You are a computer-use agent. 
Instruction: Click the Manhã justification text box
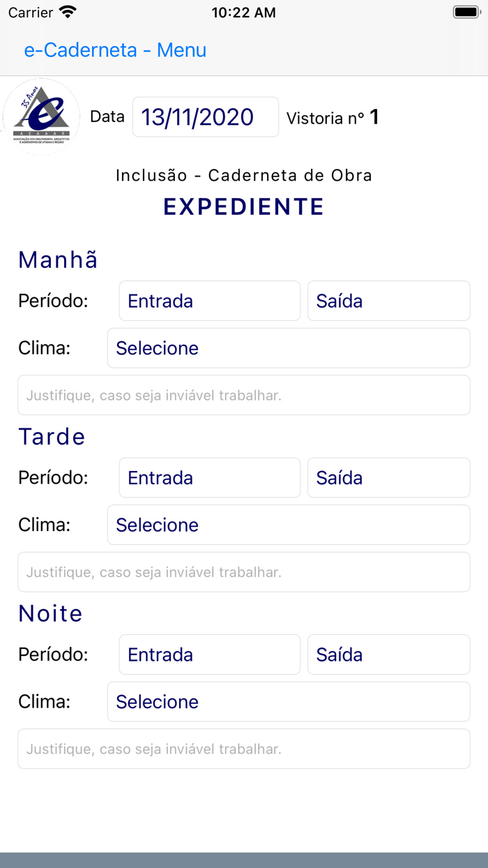pos(243,395)
